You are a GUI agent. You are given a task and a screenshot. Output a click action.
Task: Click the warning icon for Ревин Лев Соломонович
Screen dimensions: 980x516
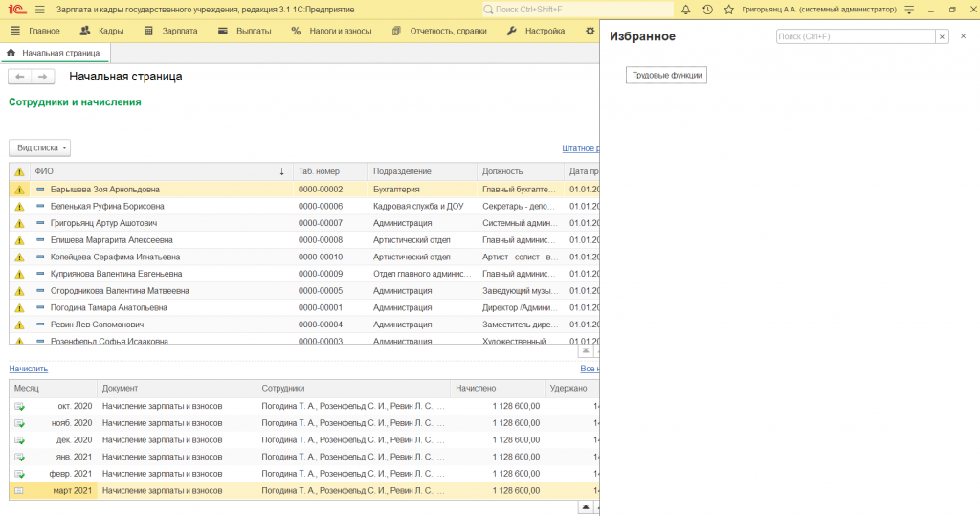click(19, 325)
